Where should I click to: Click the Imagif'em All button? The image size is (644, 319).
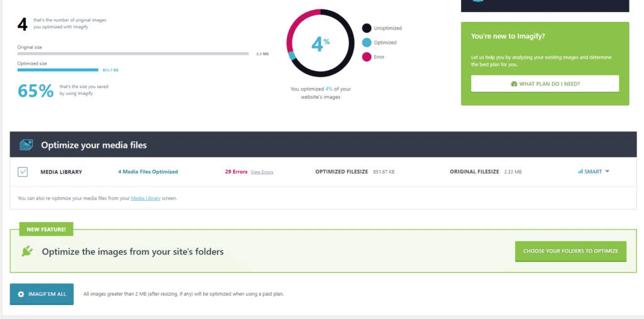(42, 294)
